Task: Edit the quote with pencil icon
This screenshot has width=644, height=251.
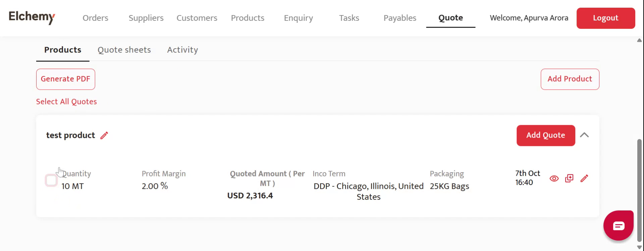Action: (584, 179)
